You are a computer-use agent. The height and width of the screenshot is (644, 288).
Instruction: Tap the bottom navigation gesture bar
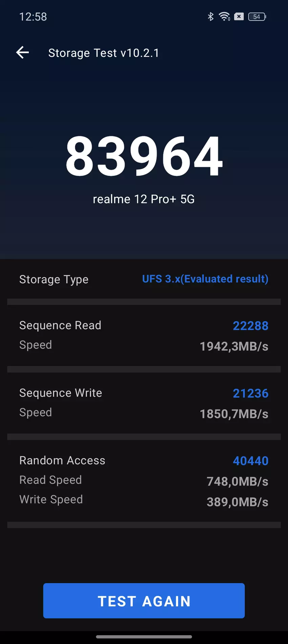pos(144,637)
